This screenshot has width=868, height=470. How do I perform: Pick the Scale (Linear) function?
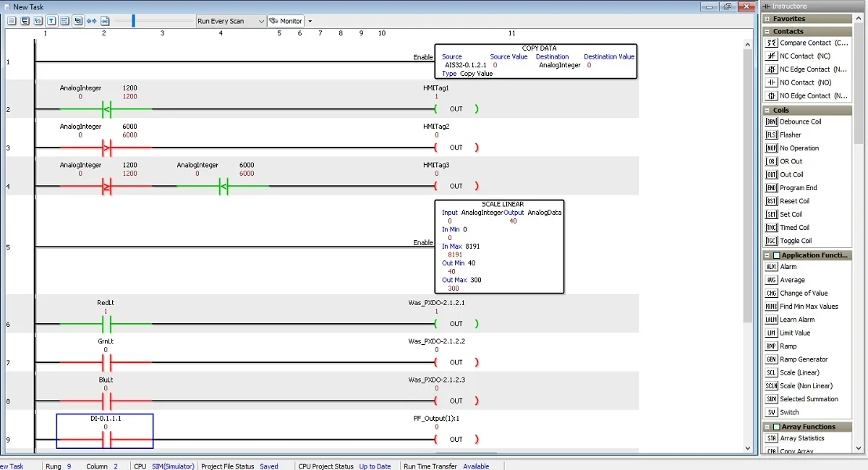[x=771, y=373]
